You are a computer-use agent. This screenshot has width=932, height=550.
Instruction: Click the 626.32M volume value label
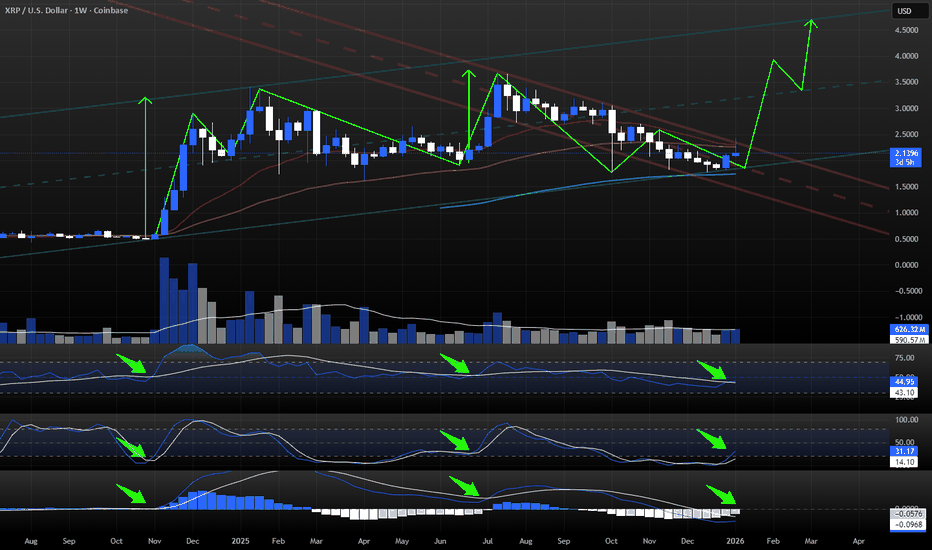(x=905, y=329)
